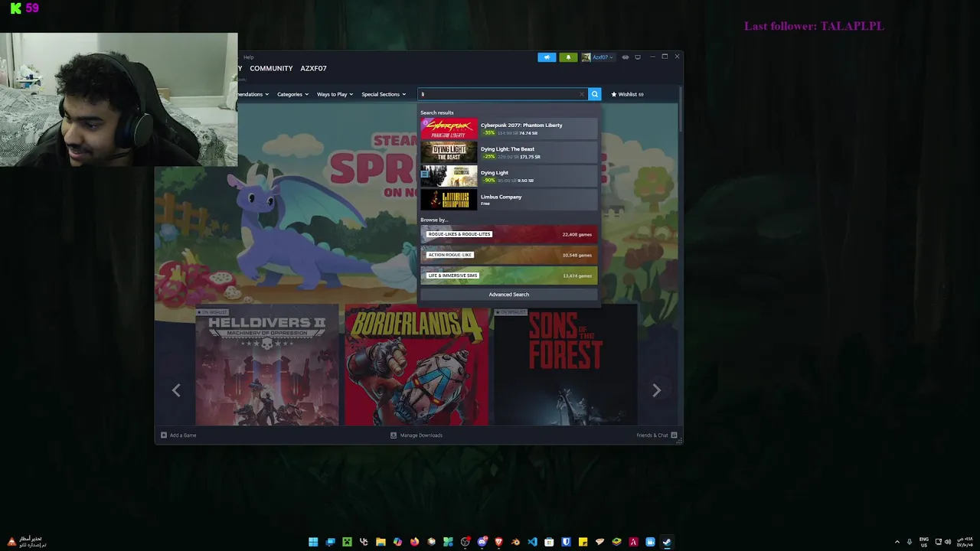
Task: Click the blue magnifier search button
Action: pos(595,94)
